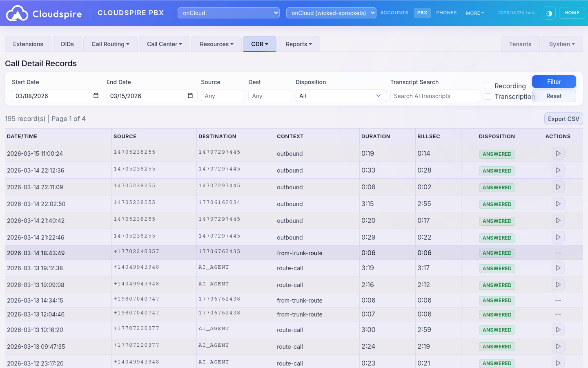Open the onCloud tenant selector dropdown
Viewport: 588px width, 368px height.
228,13
